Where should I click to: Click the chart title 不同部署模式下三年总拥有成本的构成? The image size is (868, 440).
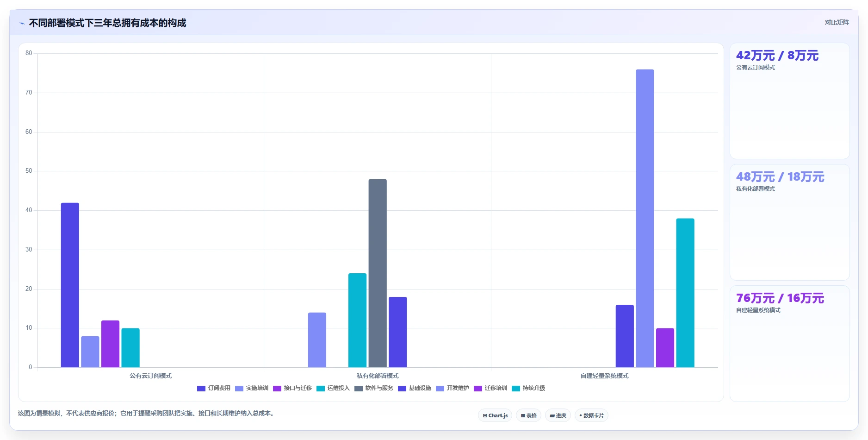(x=107, y=23)
